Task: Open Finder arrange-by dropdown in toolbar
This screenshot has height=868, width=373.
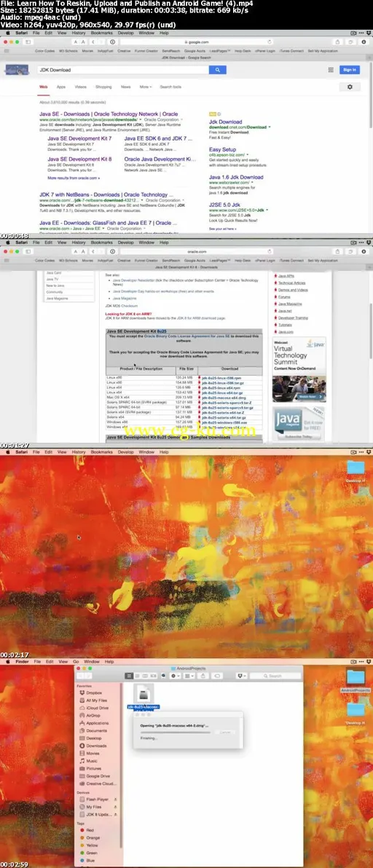Action: point(189,676)
